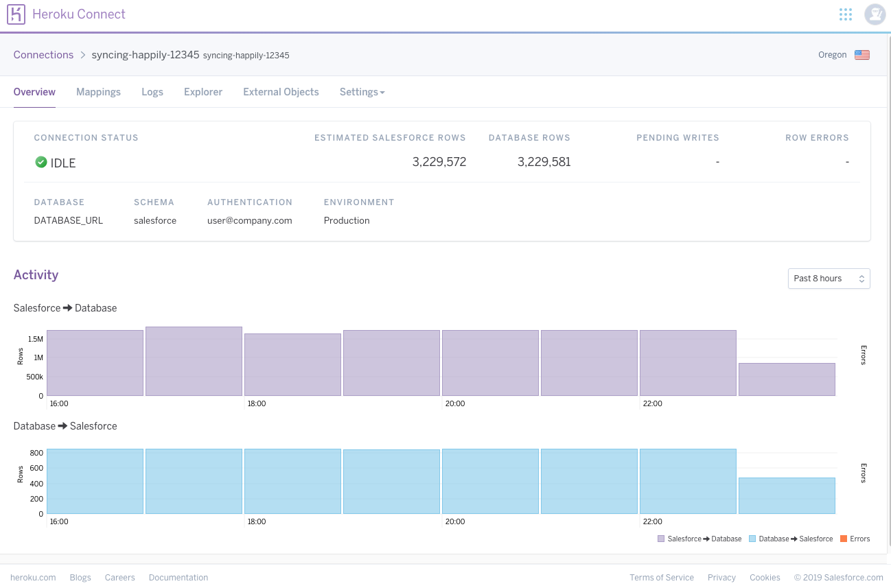This screenshot has width=891, height=588.
Task: Click the US flag region icon
Action: [862, 55]
